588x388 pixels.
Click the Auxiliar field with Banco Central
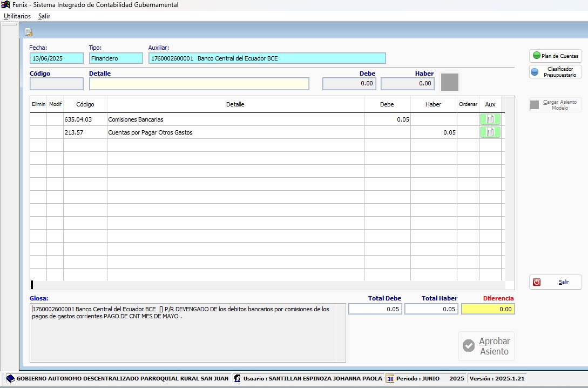tap(267, 58)
